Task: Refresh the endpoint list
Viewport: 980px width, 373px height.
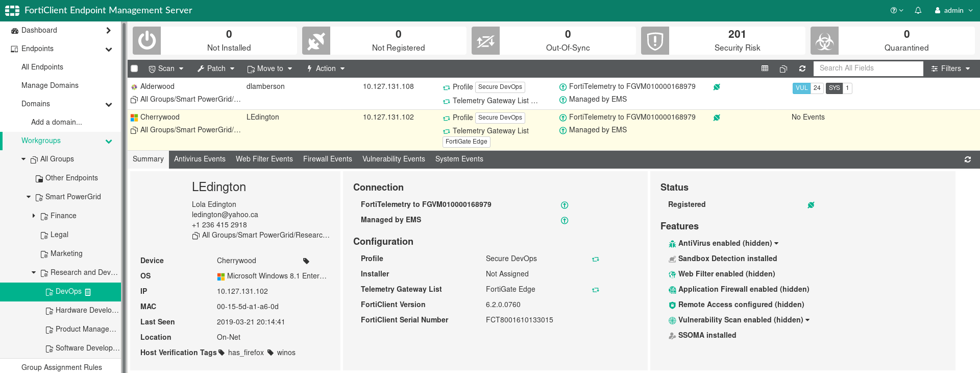Action: coord(802,68)
